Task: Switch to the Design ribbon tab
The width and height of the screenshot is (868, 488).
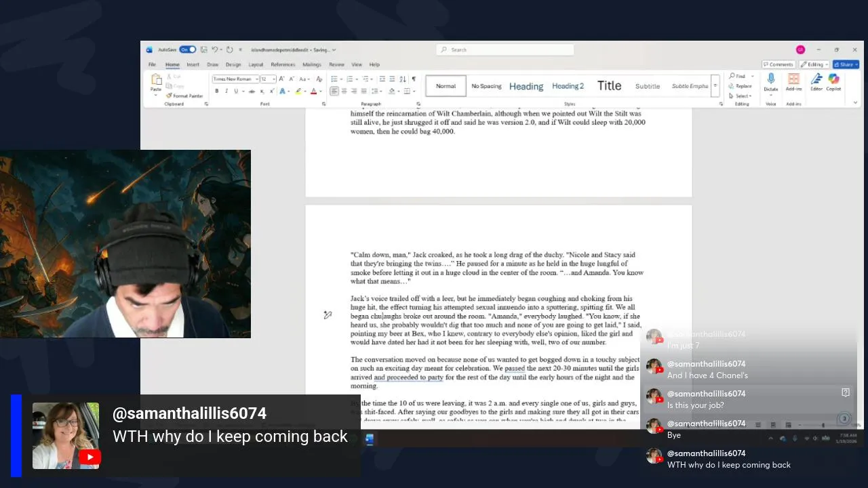Action: point(233,64)
